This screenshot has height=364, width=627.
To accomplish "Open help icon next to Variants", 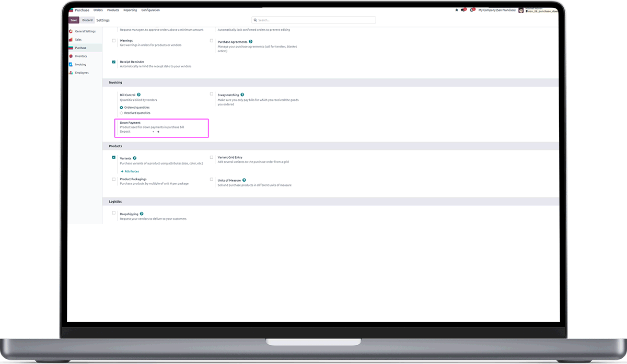I will tap(135, 158).
